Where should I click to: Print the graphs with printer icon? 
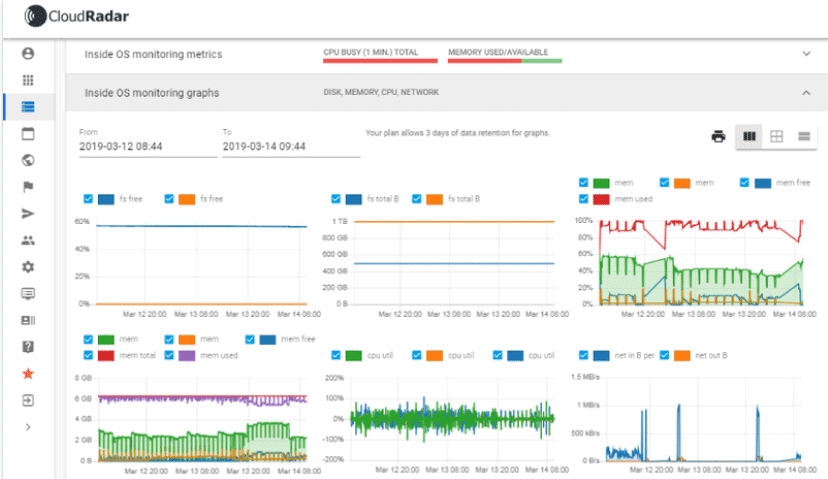pyautogui.click(x=718, y=136)
